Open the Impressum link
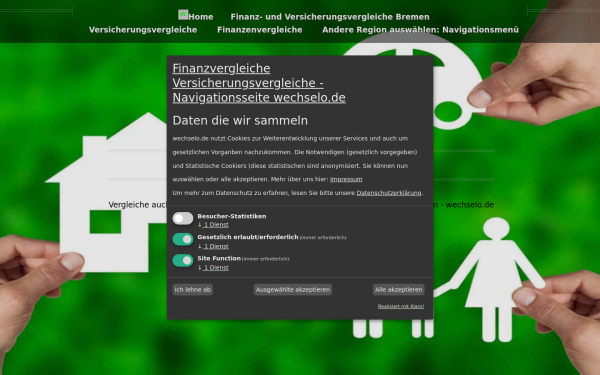The height and width of the screenshot is (375, 600). coord(346,179)
